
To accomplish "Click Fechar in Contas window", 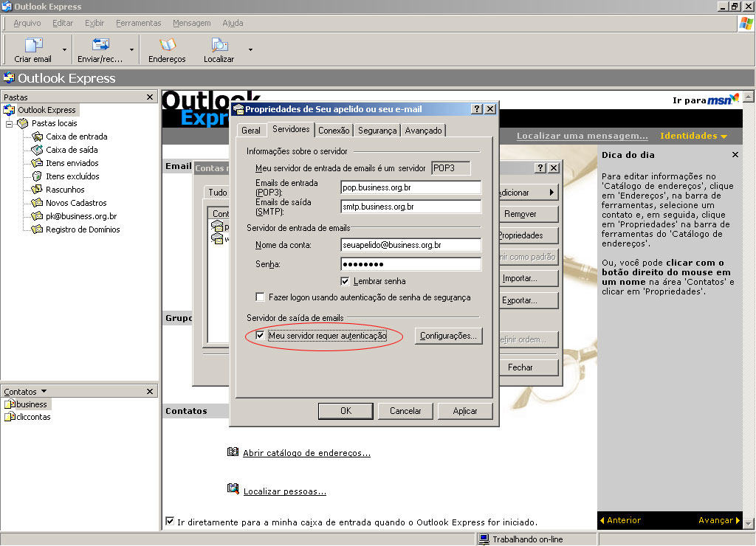I will tap(529, 367).
